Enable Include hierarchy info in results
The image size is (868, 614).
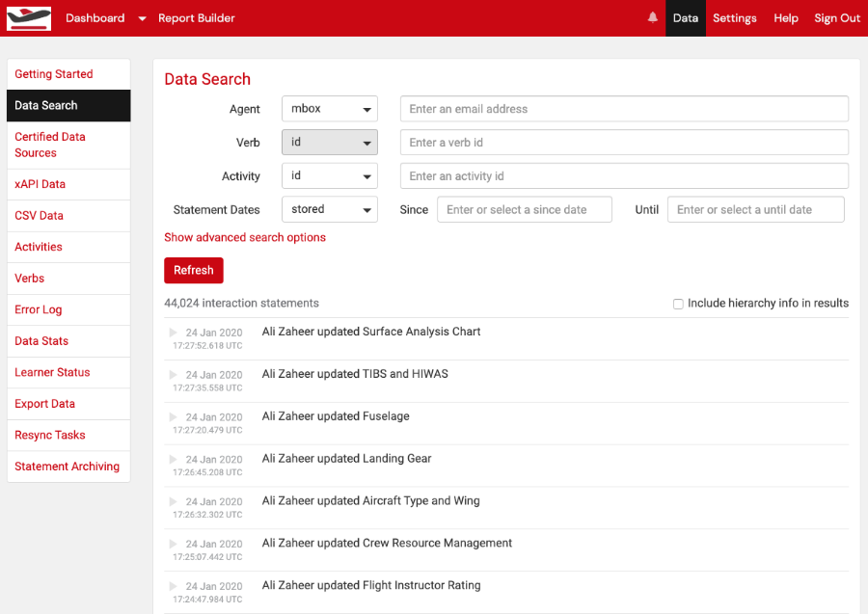678,304
